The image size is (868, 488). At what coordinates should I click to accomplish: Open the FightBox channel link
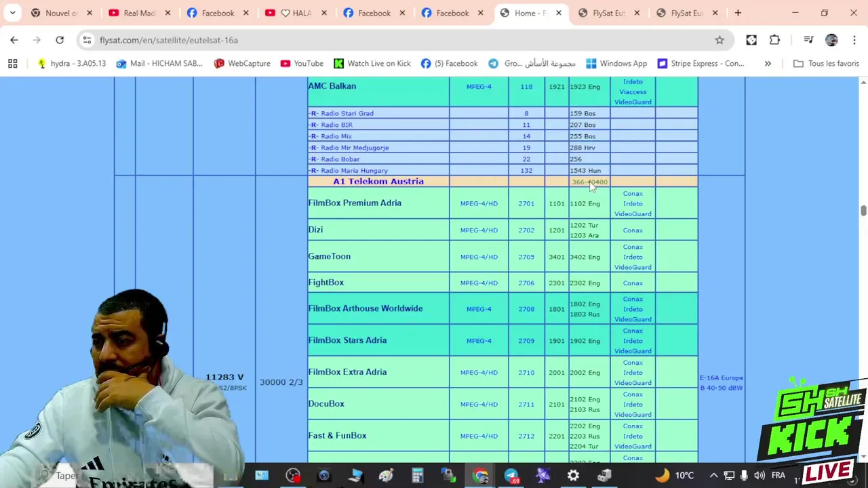click(x=325, y=282)
